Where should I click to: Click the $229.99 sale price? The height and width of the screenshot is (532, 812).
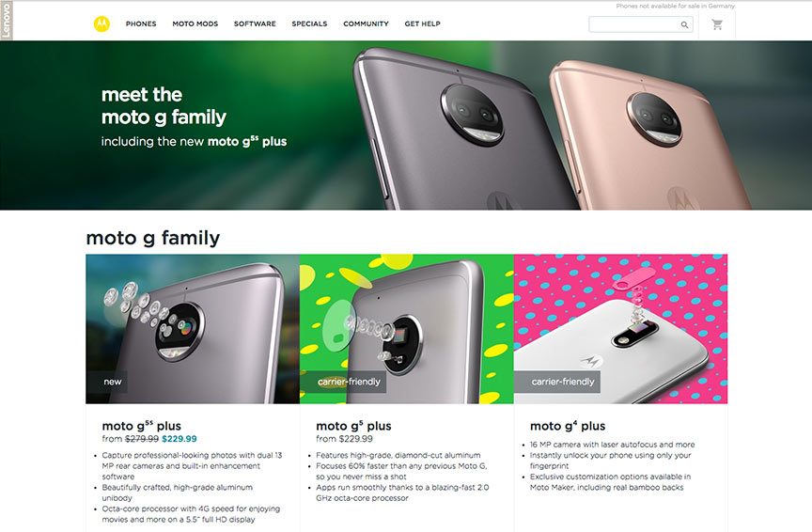[180, 439]
